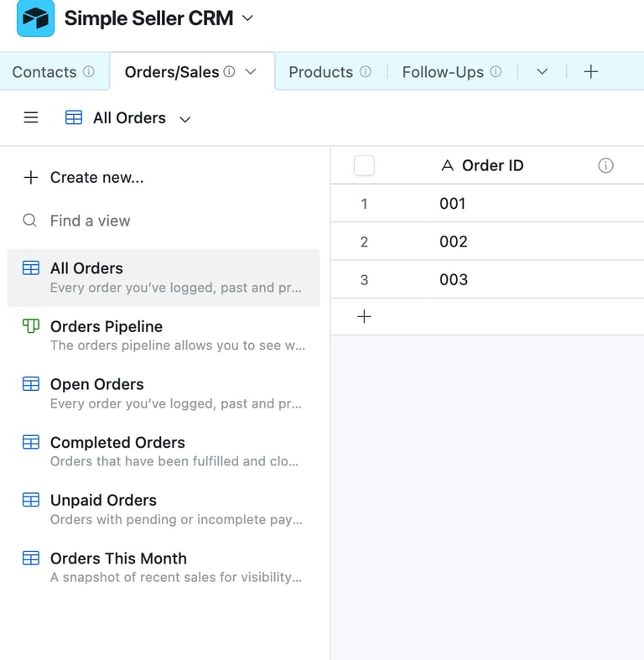Click grid icon of Completed Orders view
This screenshot has height=660, width=644.
pos(31,442)
